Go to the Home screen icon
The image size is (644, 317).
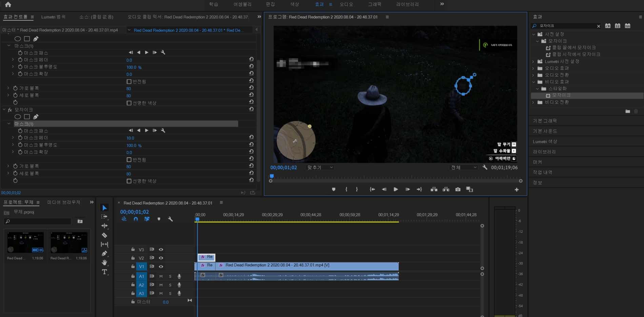[x=8, y=4]
